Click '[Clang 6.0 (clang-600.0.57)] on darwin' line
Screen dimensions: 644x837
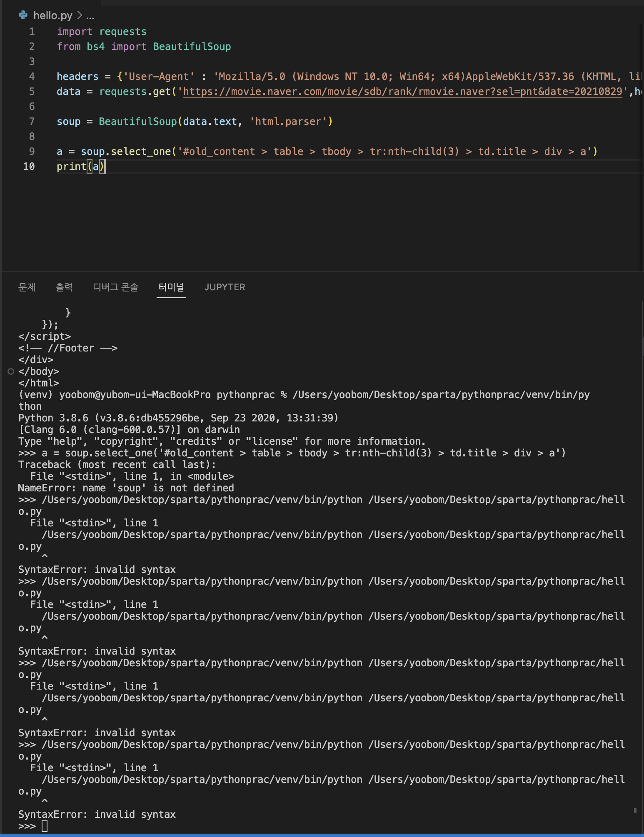point(129,430)
